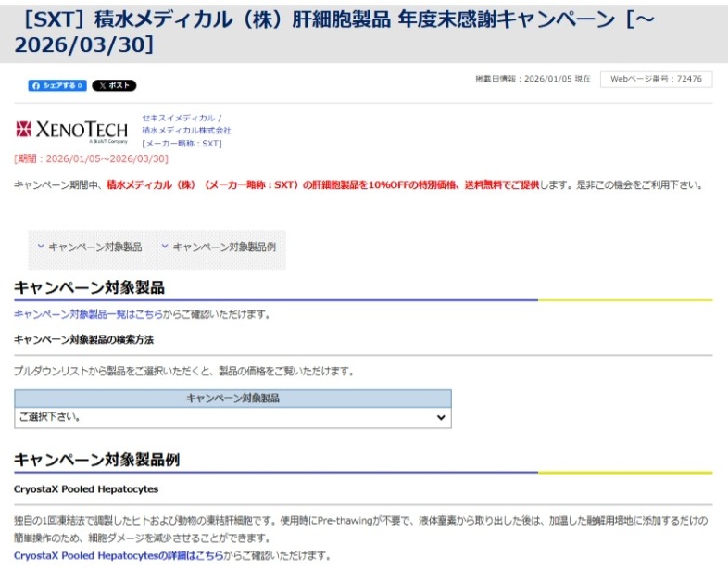
Task: Click the プルダウンリストから製品をご選択 instruction text
Action: pyautogui.click(x=184, y=371)
